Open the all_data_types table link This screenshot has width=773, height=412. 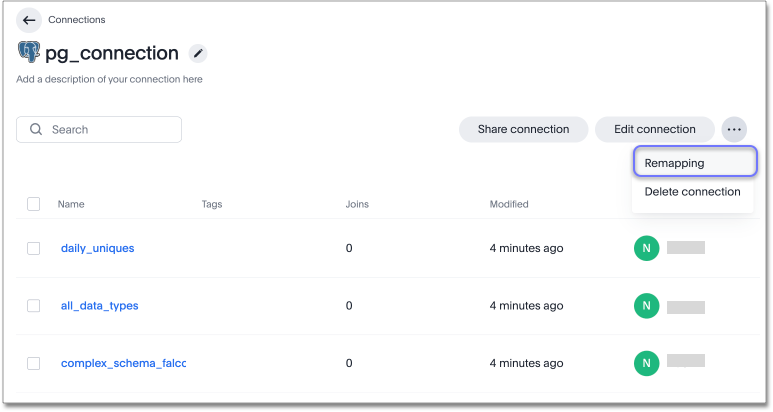(99, 306)
